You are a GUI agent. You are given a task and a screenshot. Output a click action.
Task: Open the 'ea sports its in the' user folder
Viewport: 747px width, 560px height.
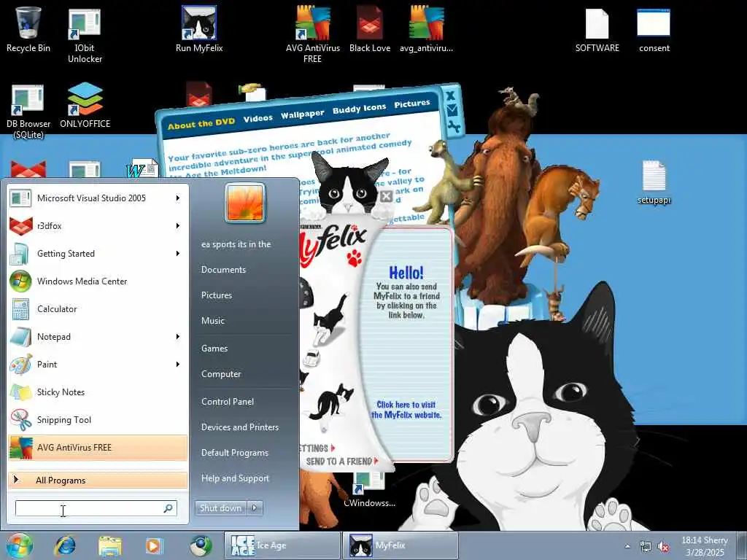[236, 244]
